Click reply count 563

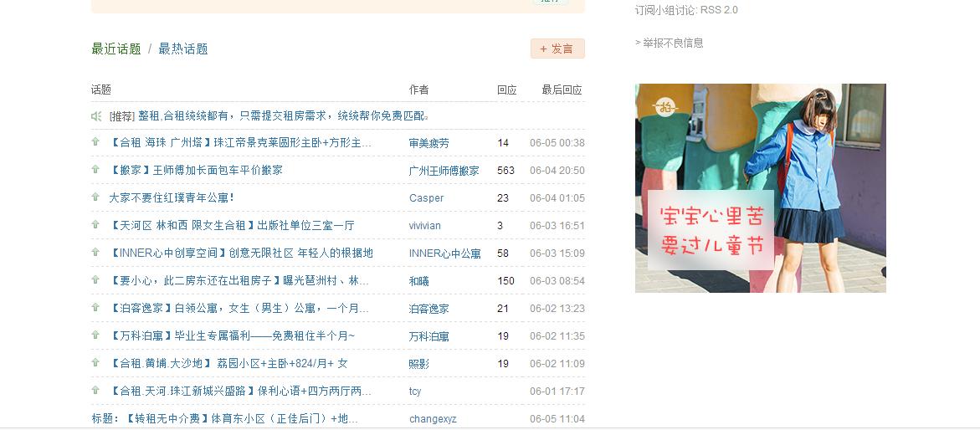pos(505,171)
